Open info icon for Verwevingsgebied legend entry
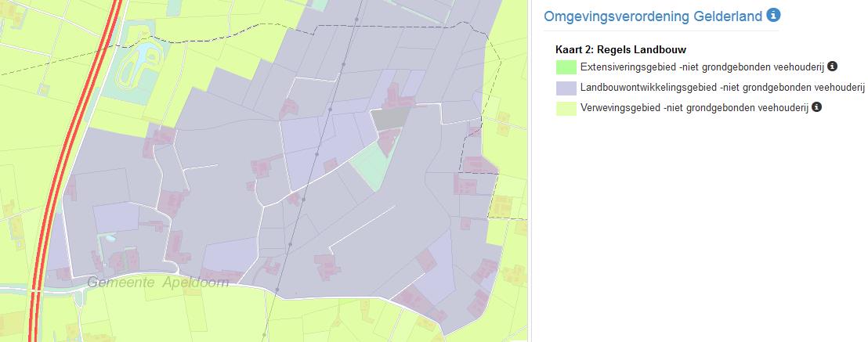The width and height of the screenshot is (868, 342). [x=816, y=106]
